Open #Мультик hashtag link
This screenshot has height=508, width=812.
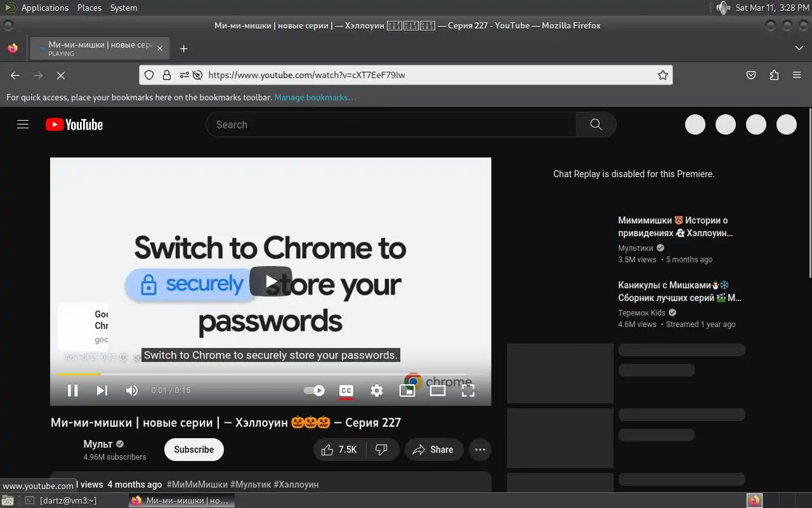[251, 485]
